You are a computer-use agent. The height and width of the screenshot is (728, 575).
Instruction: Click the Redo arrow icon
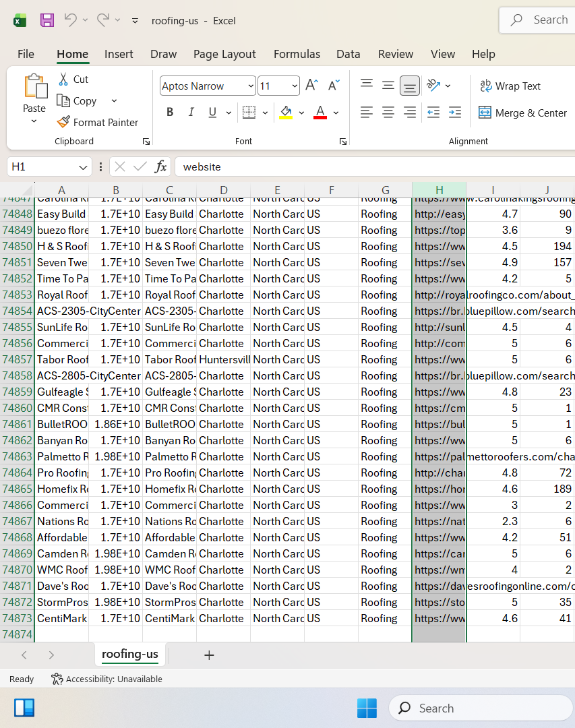pyautogui.click(x=103, y=20)
